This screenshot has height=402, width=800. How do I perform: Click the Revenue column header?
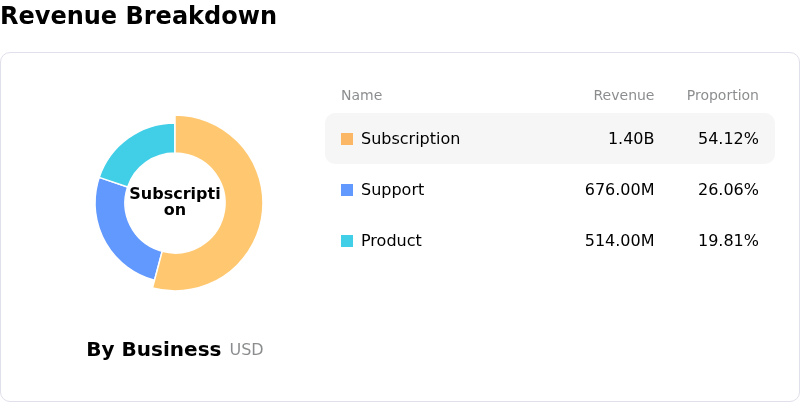(623, 96)
